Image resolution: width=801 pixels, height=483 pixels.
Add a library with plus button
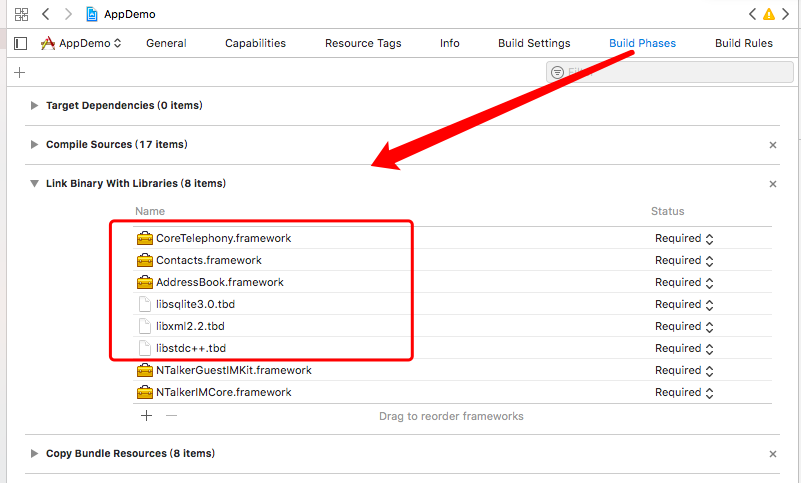[x=146, y=415]
